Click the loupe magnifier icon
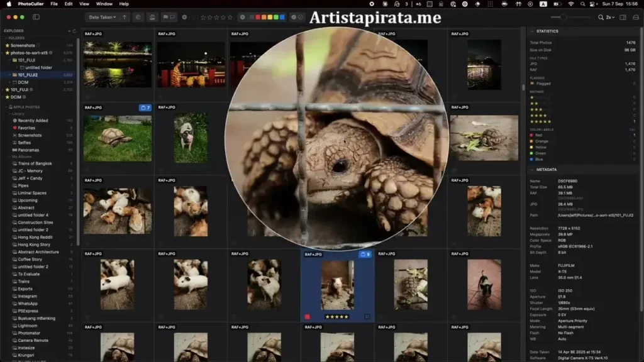The width and height of the screenshot is (644, 362). tap(601, 17)
